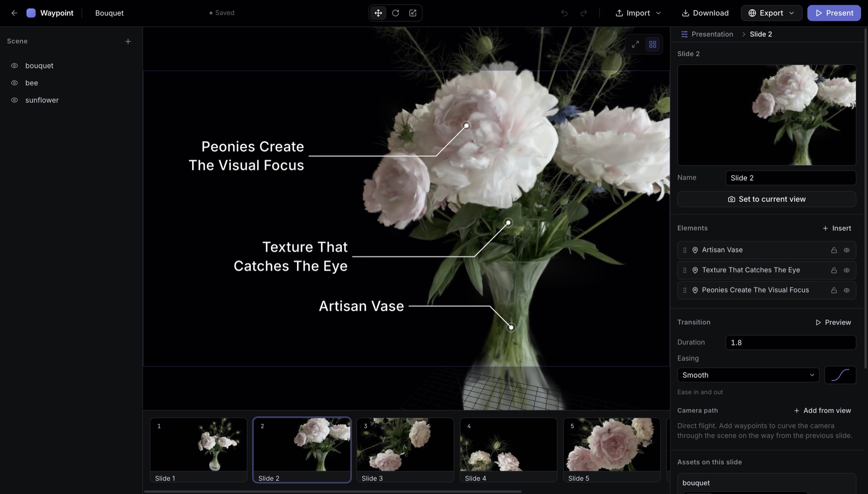Click the right panel vertical scrollbar
The width and height of the screenshot is (868, 494).
coord(866,199)
